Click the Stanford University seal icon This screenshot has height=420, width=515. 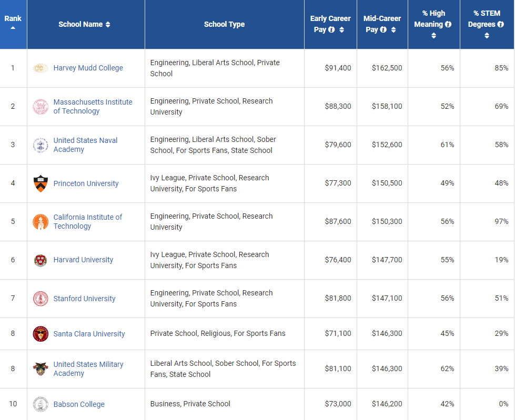click(41, 299)
